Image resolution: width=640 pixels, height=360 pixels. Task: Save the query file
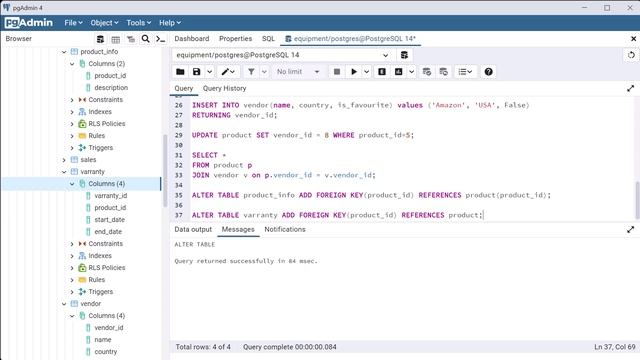197,72
